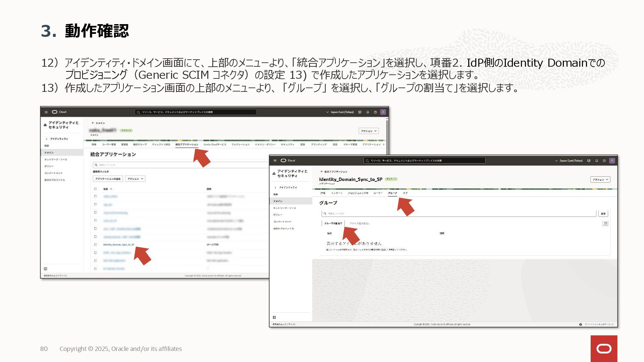The image size is (644, 362).
Task: Open Japan East (Tokyo) region selector in the application window
Action: pos(569,161)
